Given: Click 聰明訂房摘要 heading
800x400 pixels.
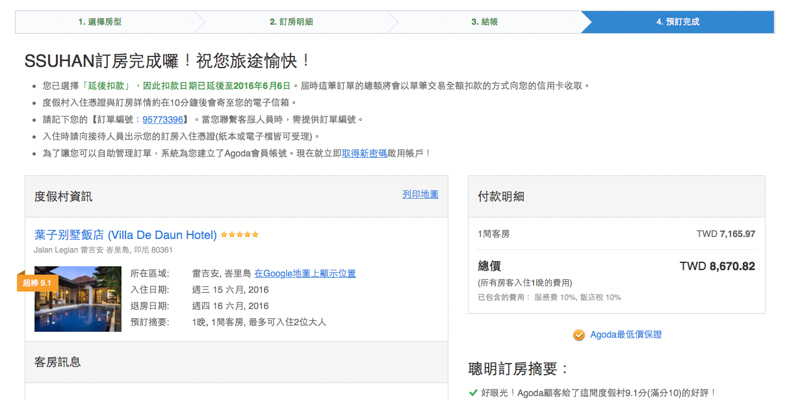Looking at the screenshot, I should point(518,369).
